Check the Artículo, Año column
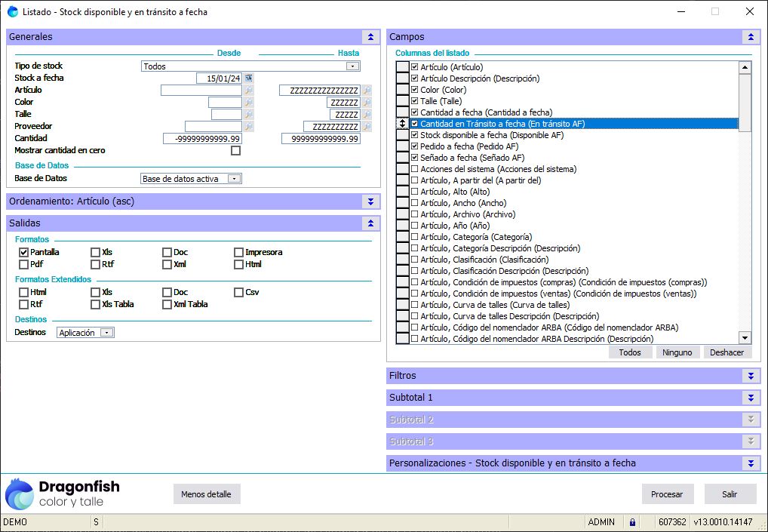 pyautogui.click(x=415, y=226)
